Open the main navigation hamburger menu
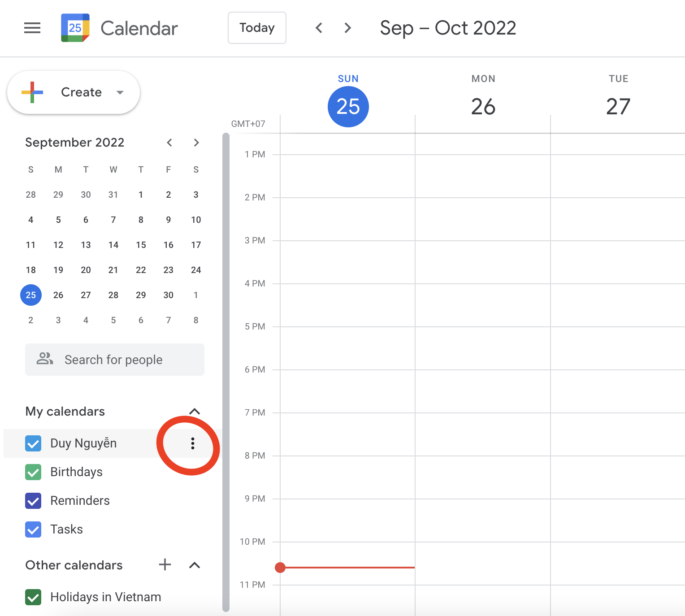This screenshot has width=685, height=616. tap(32, 28)
